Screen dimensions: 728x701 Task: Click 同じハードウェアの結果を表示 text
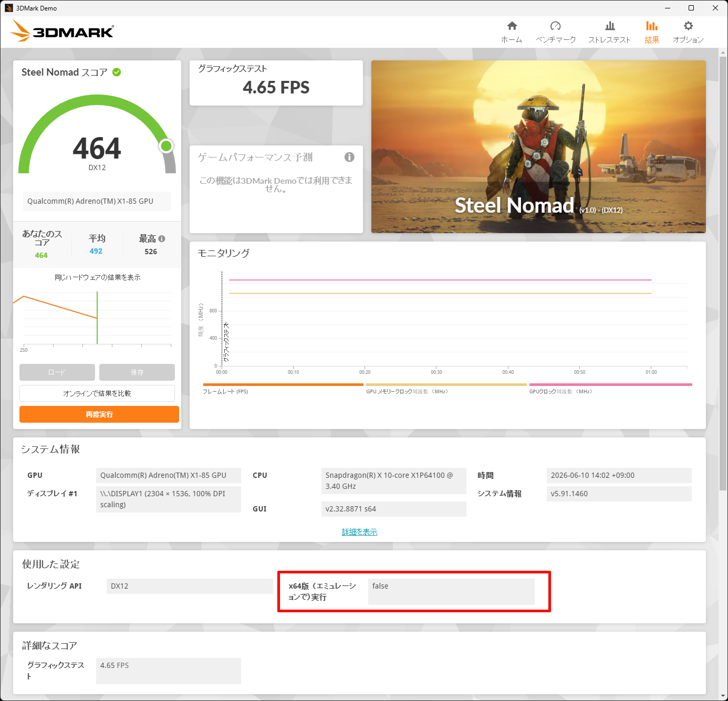tap(97, 277)
